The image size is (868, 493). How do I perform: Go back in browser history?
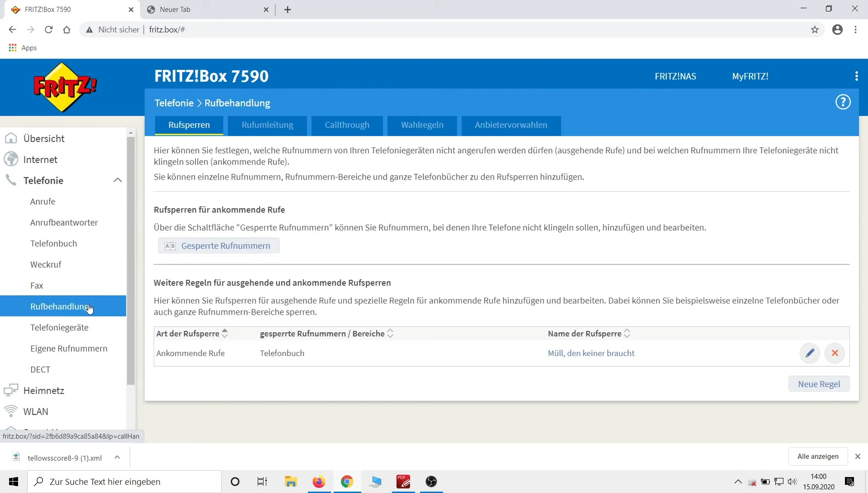[x=12, y=30]
